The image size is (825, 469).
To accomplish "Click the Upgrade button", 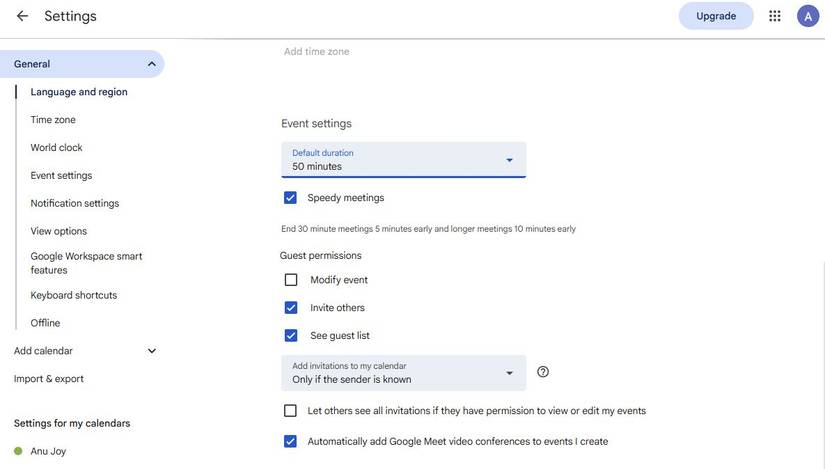I will coord(716,16).
